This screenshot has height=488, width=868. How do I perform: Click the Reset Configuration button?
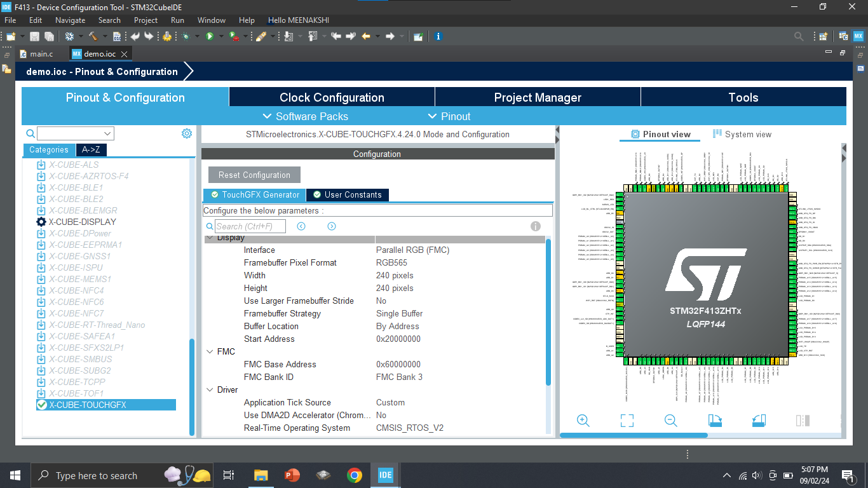(x=254, y=174)
